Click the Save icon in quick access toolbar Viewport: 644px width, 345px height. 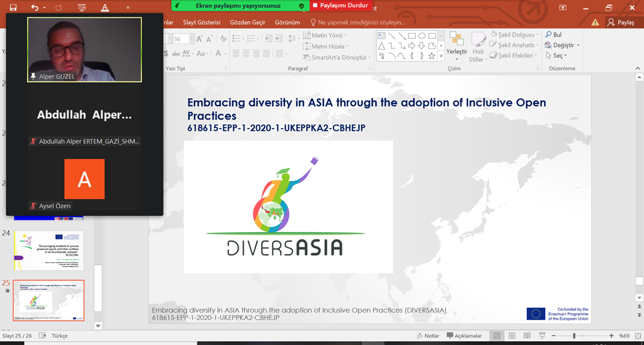pyautogui.click(x=13, y=8)
